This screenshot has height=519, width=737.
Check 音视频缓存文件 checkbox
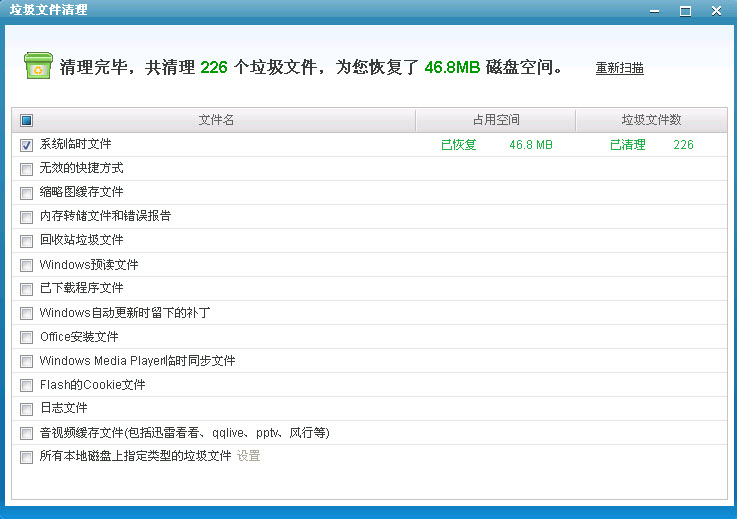[x=26, y=433]
